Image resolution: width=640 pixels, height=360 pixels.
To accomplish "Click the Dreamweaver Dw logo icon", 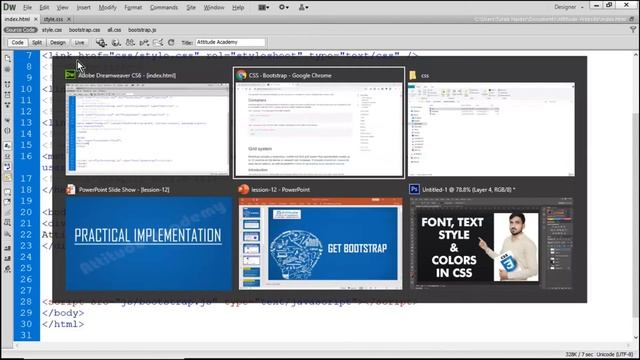I will pos(9,7).
